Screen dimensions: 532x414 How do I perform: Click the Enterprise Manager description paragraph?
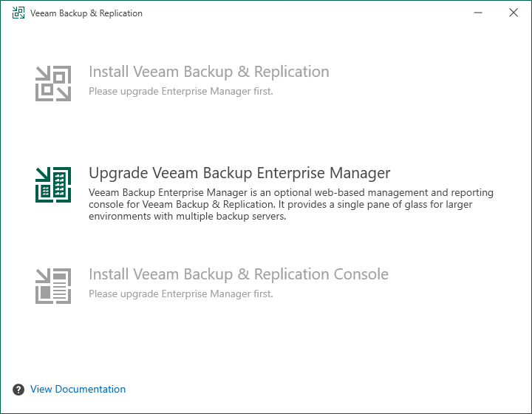click(x=291, y=204)
